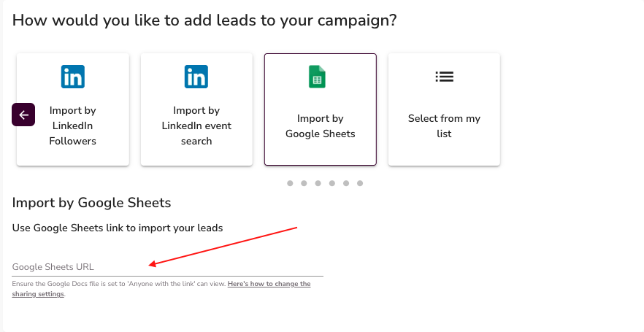Focus the Google Sheets URL input field
This screenshot has width=644, height=332.
[167, 267]
